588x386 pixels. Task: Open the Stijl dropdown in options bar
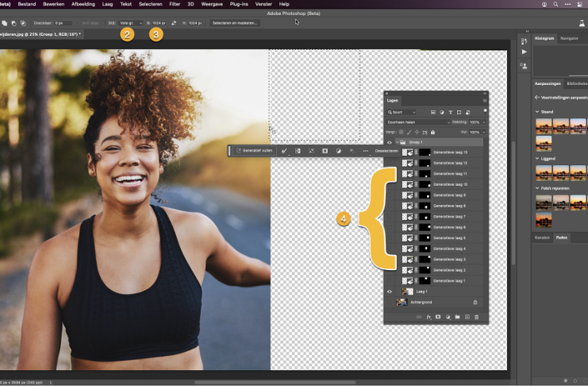click(x=130, y=23)
